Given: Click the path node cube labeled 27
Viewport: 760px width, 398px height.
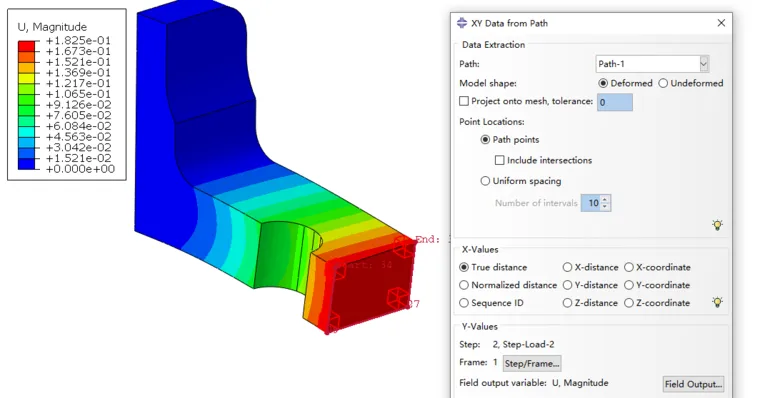Looking at the screenshot, I should pos(398,298).
